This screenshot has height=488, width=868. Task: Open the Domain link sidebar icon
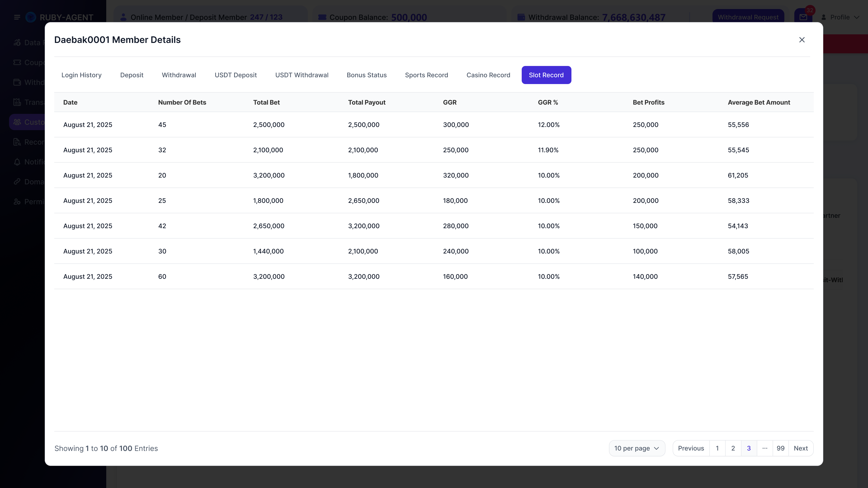click(x=17, y=181)
